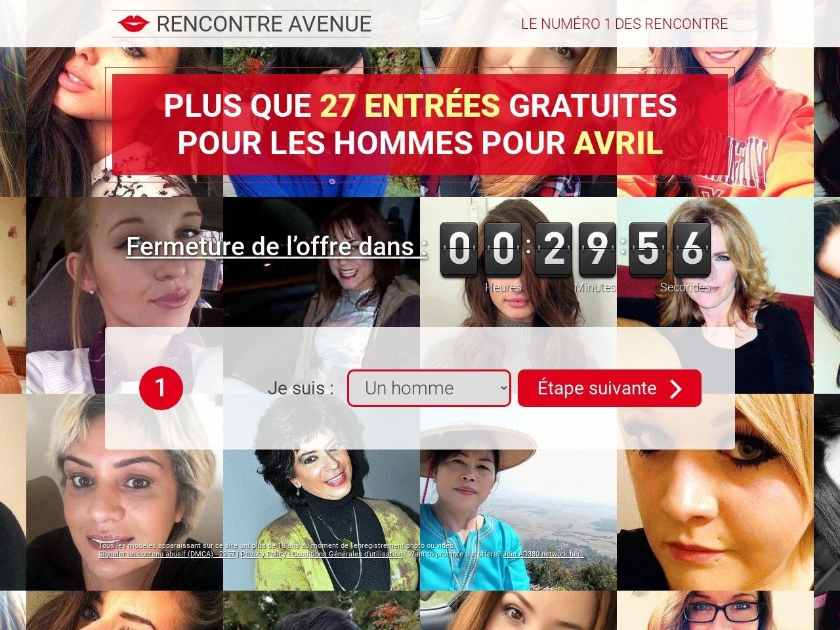Follow the 'Join AD380 network here' link

tap(543, 555)
